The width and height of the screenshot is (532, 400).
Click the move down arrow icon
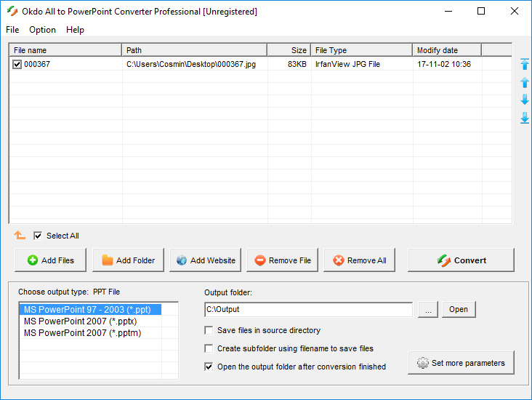tap(525, 100)
